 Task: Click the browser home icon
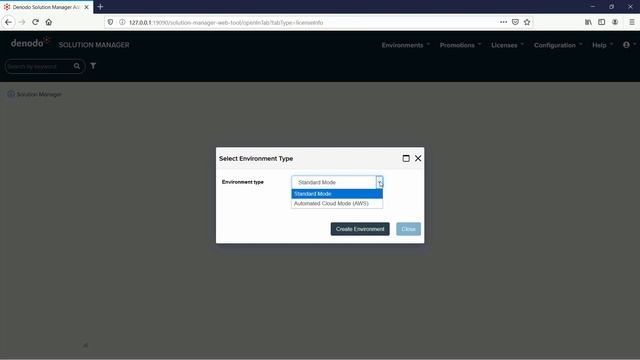49,22
